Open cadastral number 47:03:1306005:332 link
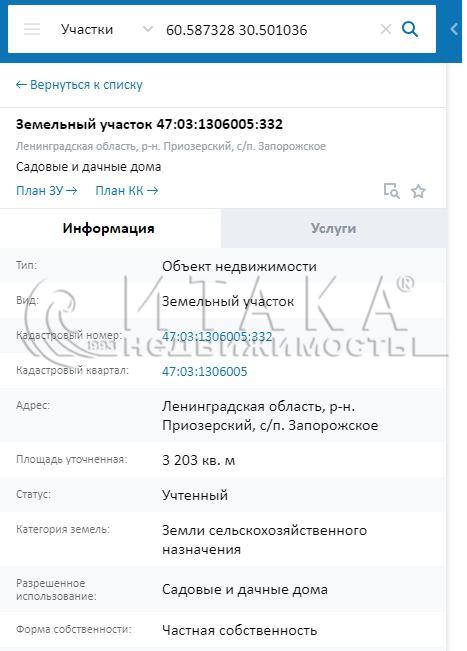Screen dimensions: 467x651 coord(217,336)
